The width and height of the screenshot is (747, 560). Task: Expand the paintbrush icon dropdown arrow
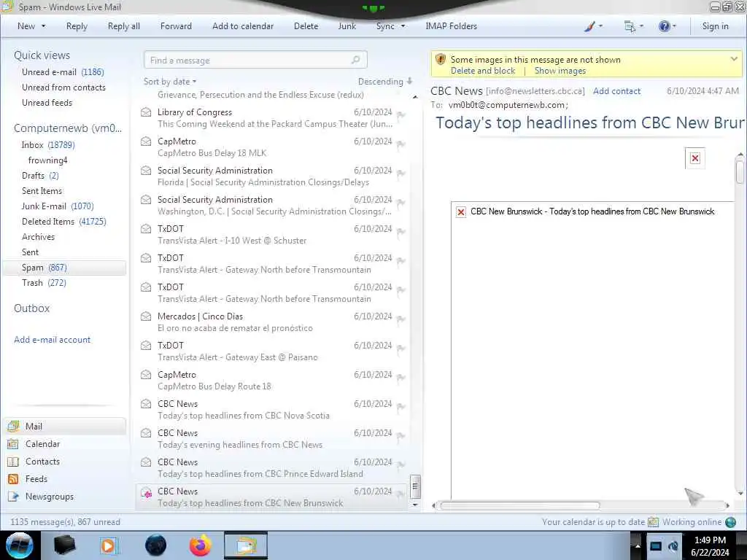point(600,26)
